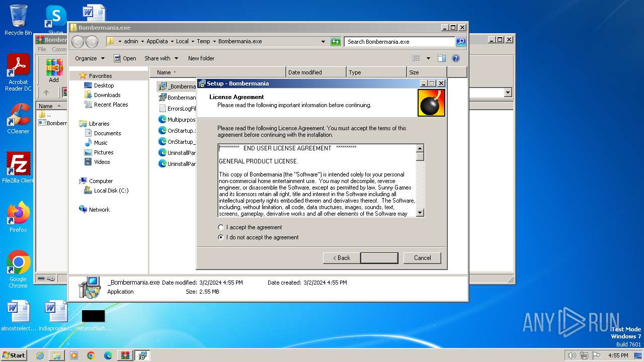Click the Add icon in the WinRAR window
This screenshot has width=644, height=362.
54,71
